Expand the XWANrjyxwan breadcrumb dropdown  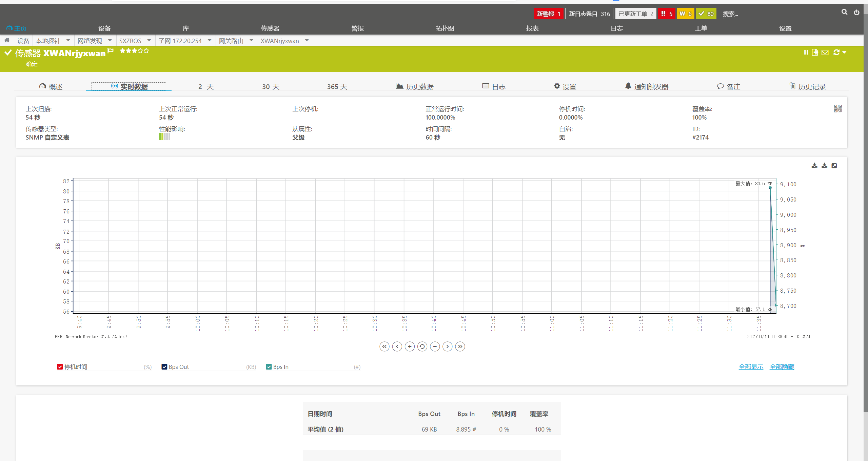(x=307, y=40)
